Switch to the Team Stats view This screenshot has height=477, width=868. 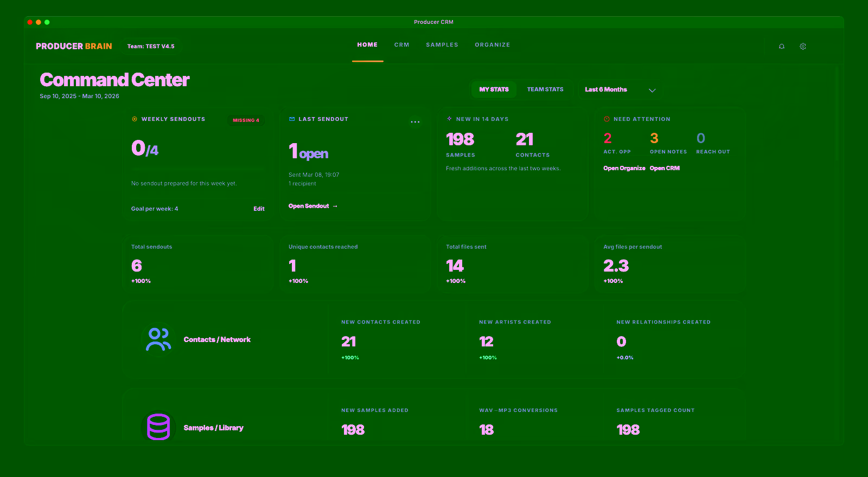point(545,89)
